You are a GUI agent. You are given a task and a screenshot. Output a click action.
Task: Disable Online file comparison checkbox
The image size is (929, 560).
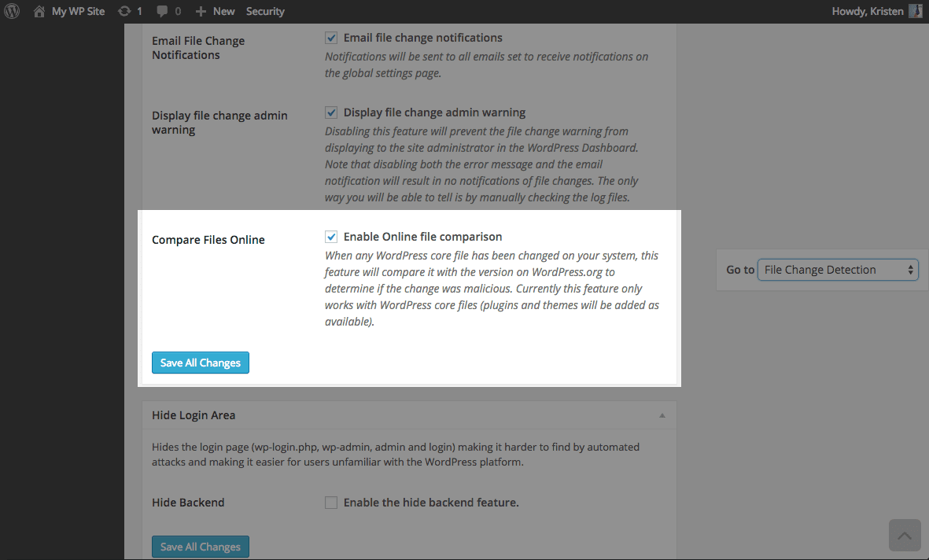coord(331,237)
